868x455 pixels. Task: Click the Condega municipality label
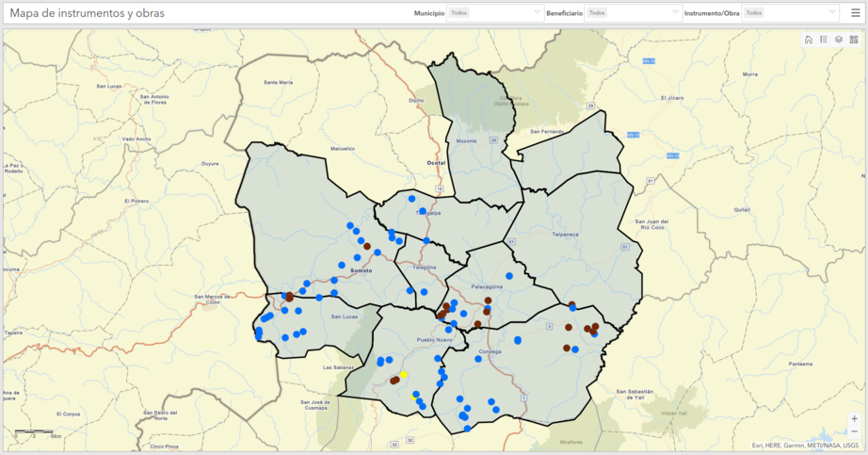(x=490, y=351)
